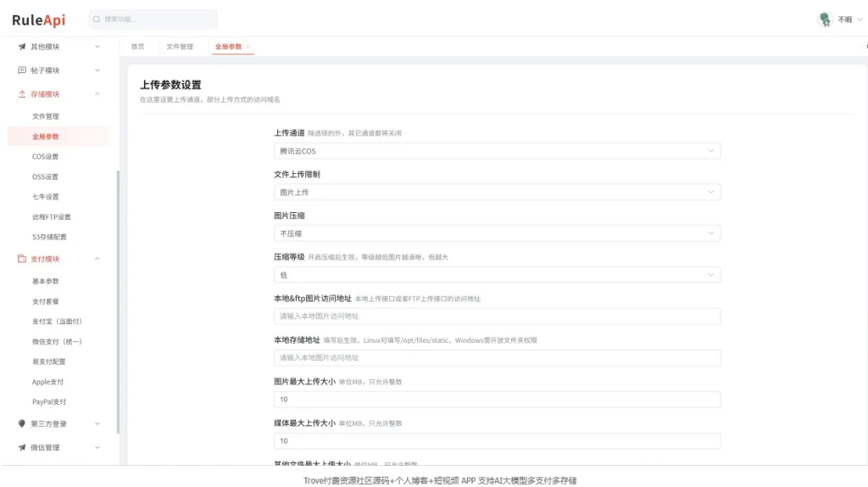The width and height of the screenshot is (868, 487).
Task: Open PayPal支付 in the sidebar
Action: pyautogui.click(x=48, y=401)
